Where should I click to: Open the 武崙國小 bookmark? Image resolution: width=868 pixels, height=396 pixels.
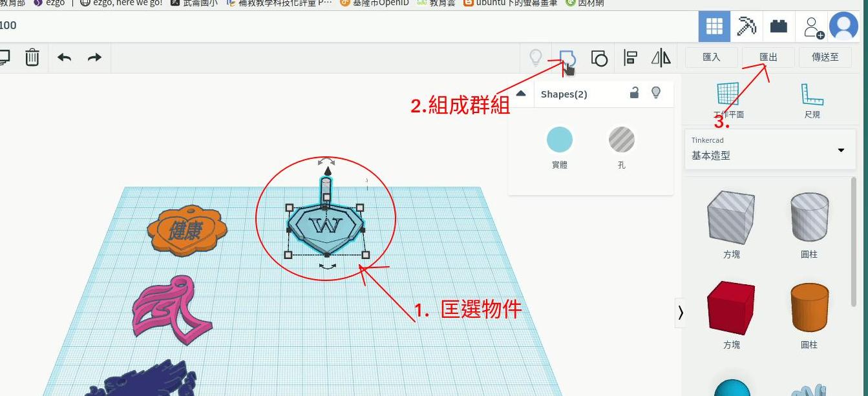[194, 3]
